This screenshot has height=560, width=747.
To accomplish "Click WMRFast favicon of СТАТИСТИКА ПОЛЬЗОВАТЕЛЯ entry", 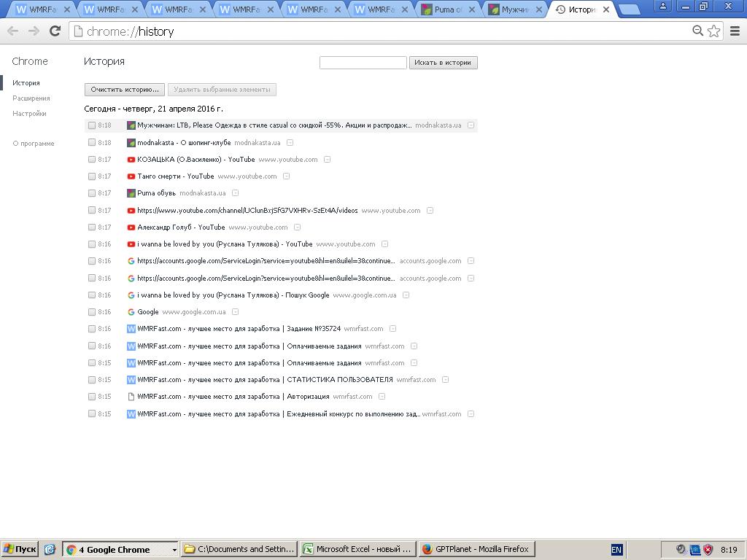I will (131, 379).
